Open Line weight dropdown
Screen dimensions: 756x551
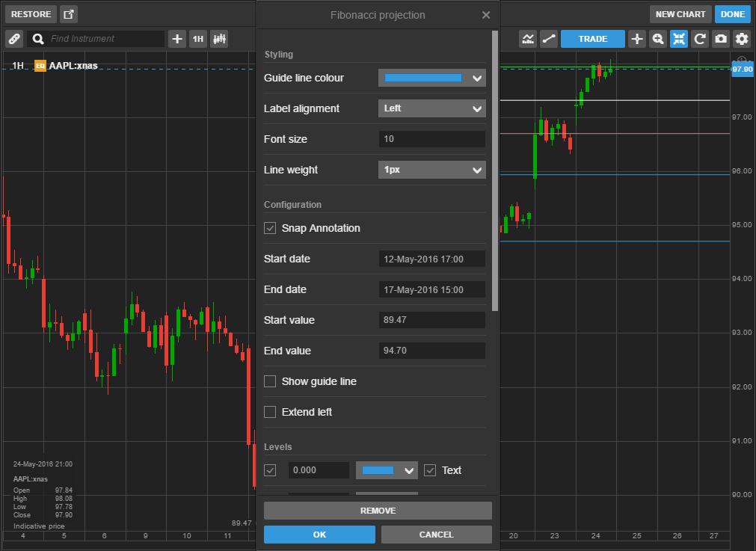coord(432,170)
